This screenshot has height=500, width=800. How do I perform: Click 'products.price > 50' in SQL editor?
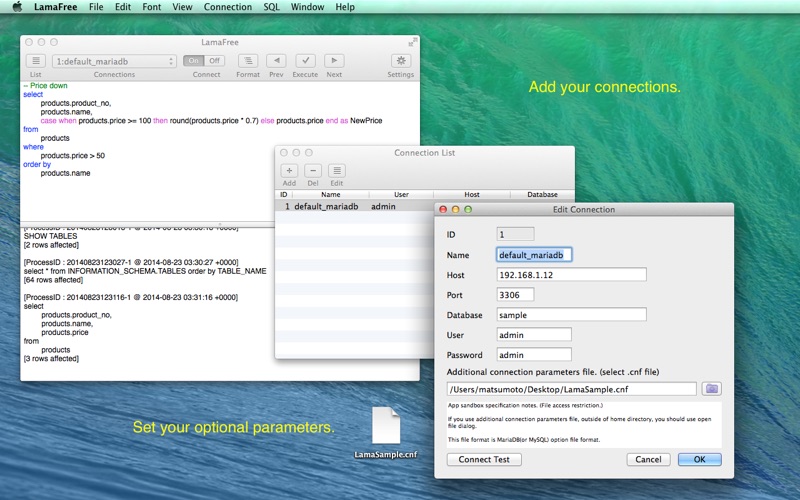(x=72, y=156)
